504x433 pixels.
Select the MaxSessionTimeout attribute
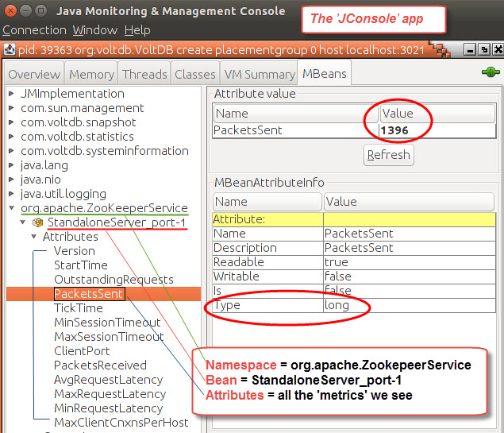click(x=109, y=337)
